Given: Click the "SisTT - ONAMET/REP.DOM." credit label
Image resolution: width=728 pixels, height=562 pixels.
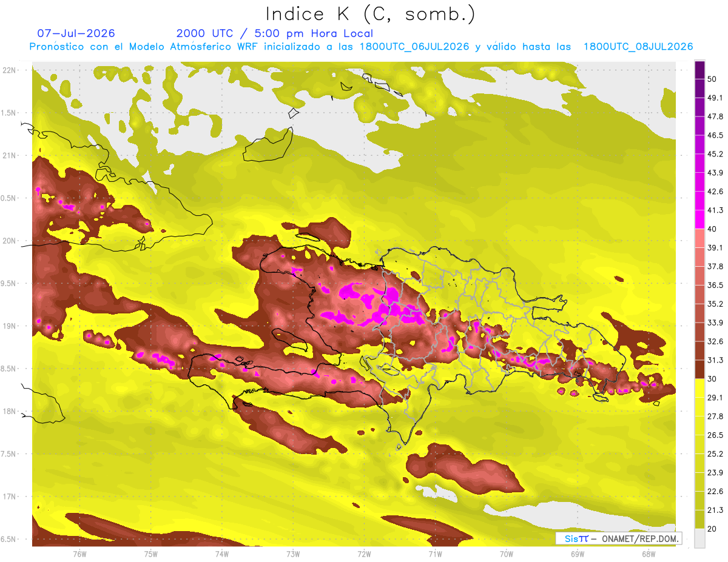Looking at the screenshot, I should point(619,538).
